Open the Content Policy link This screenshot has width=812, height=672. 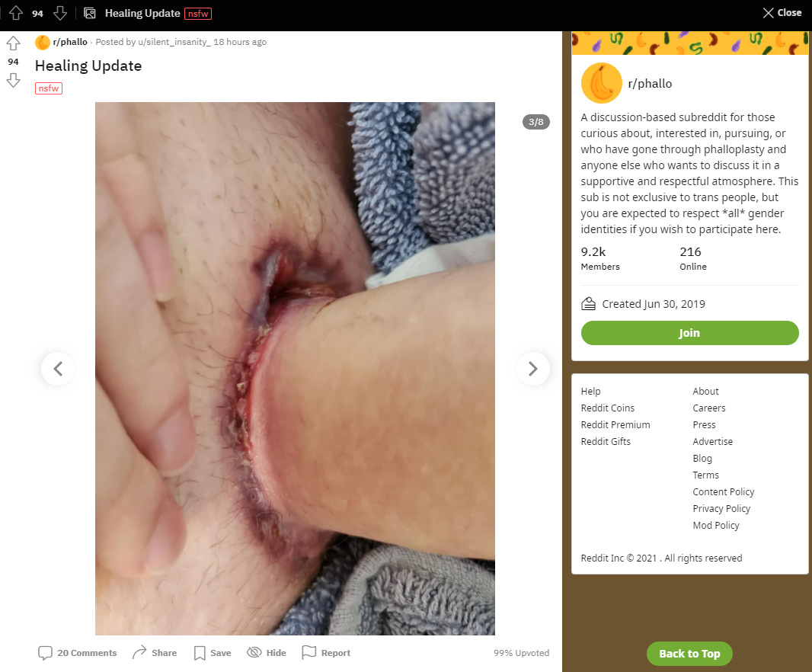724,491
